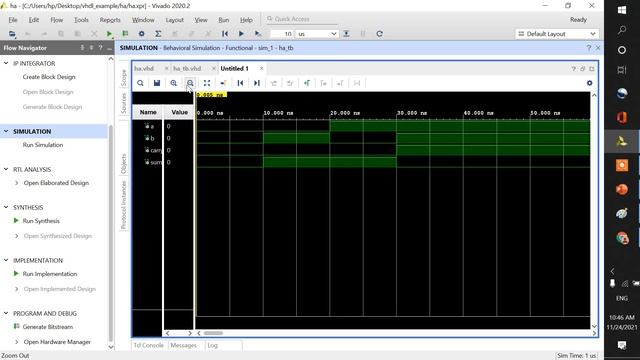Click Generate Bitstream

48,327
